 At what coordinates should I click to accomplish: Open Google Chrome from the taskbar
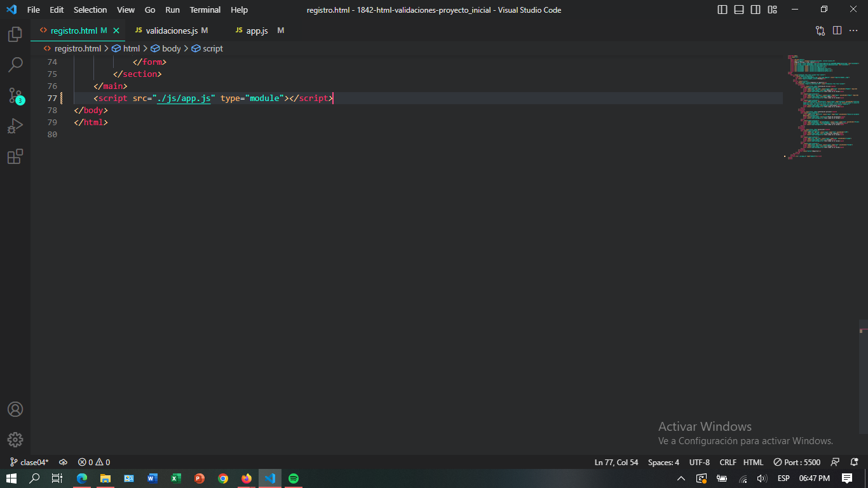pos(223,478)
